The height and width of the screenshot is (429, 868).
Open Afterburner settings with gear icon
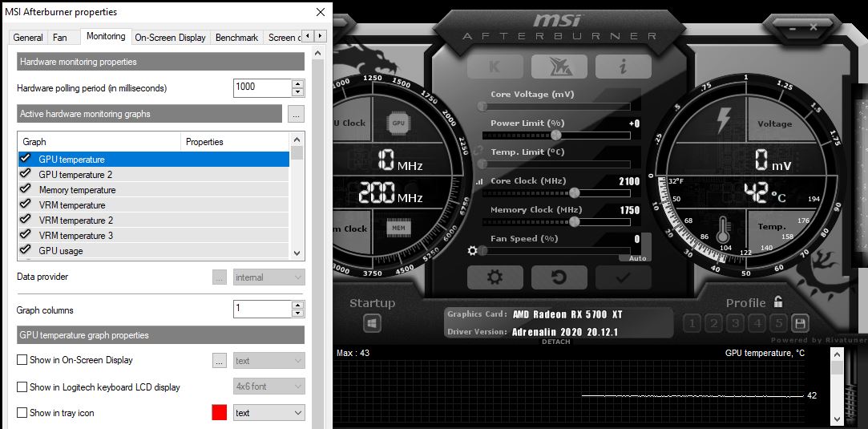495,277
